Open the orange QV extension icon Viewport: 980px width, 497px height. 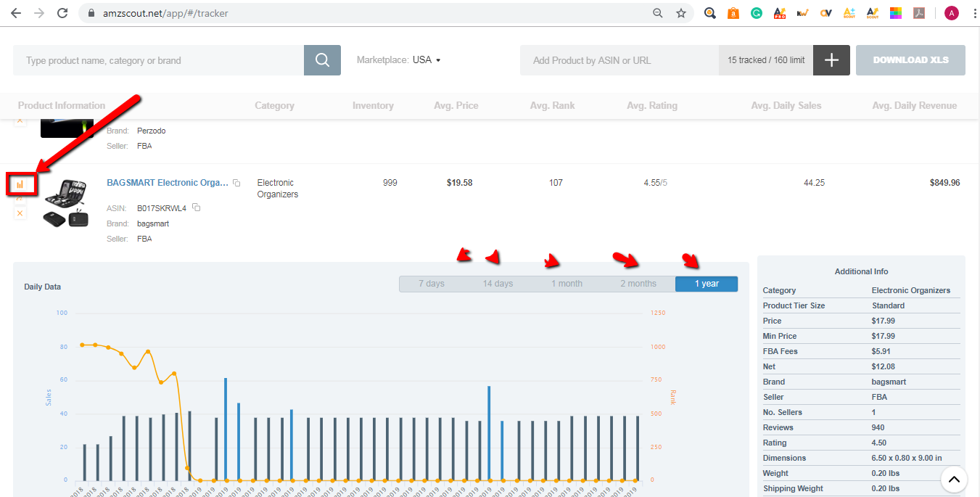(826, 13)
